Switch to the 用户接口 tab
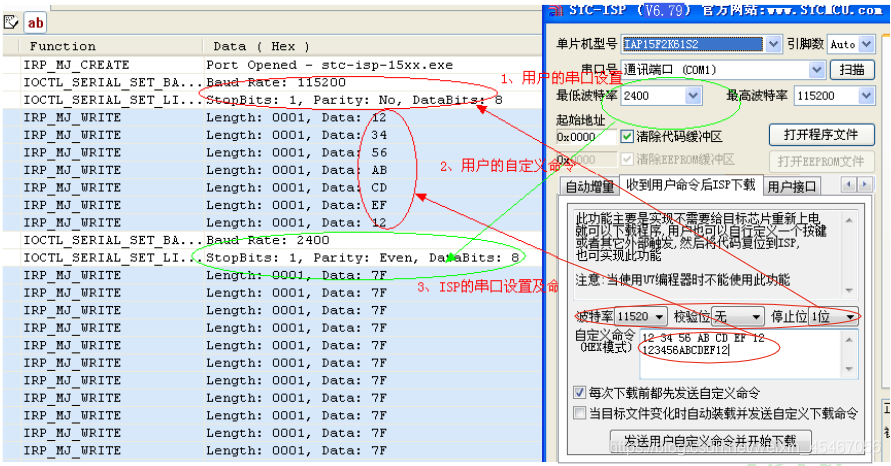Viewport: 891px width, 466px height. tap(792, 186)
